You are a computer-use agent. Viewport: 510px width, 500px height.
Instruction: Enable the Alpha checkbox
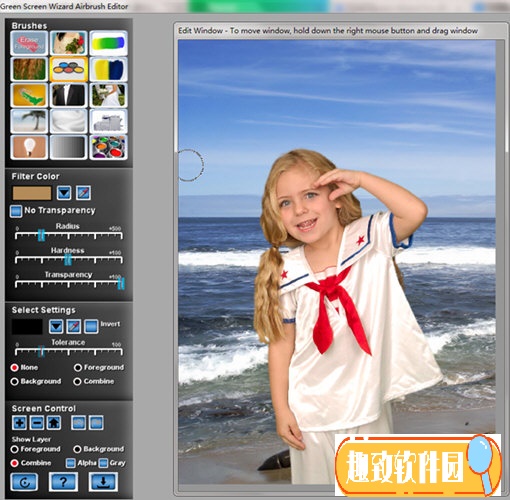pyautogui.click(x=70, y=463)
